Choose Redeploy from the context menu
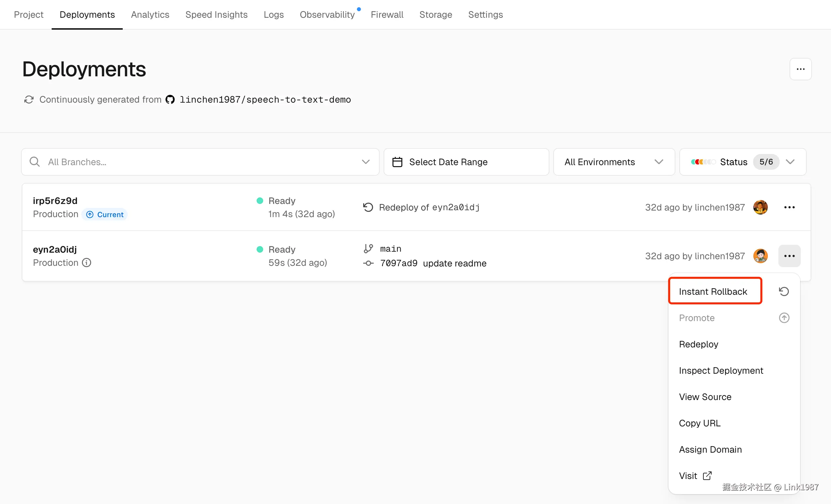This screenshot has width=831, height=504. pos(734,344)
